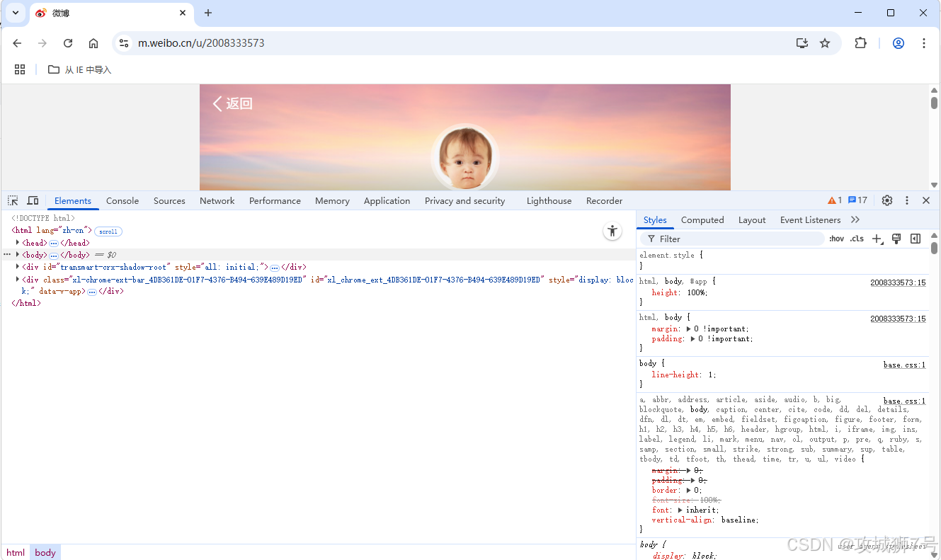Open Privacy and security tab
This screenshot has width=941, height=560.
click(x=464, y=200)
